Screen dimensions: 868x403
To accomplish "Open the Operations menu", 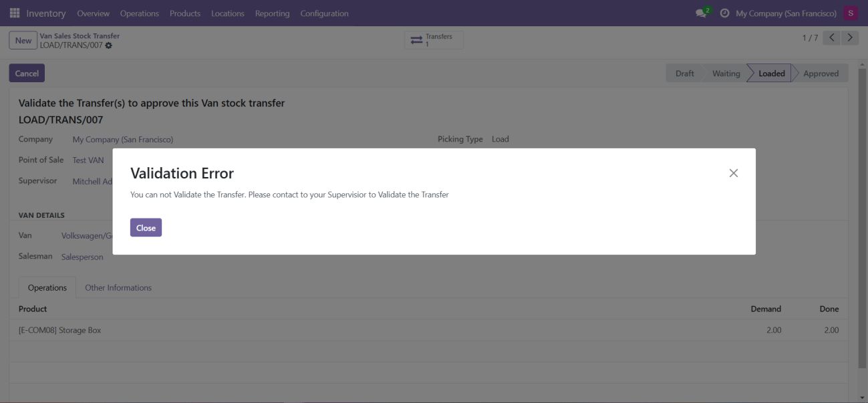I will (x=139, y=13).
